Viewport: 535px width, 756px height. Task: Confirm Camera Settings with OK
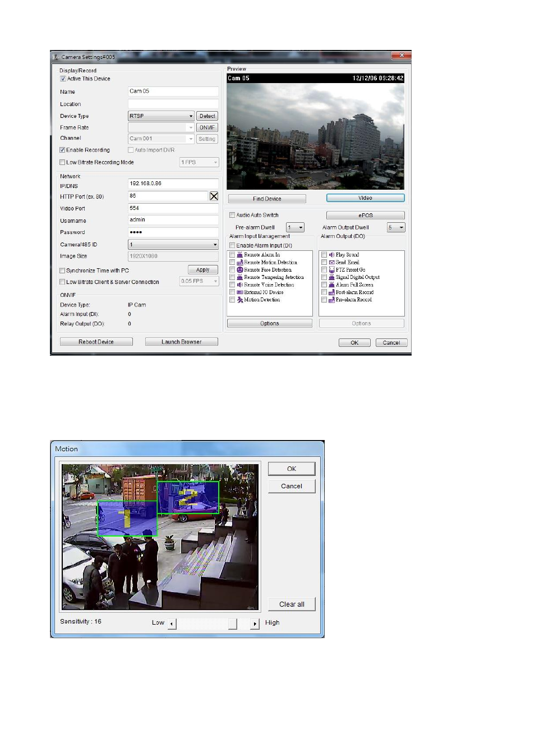tap(354, 343)
